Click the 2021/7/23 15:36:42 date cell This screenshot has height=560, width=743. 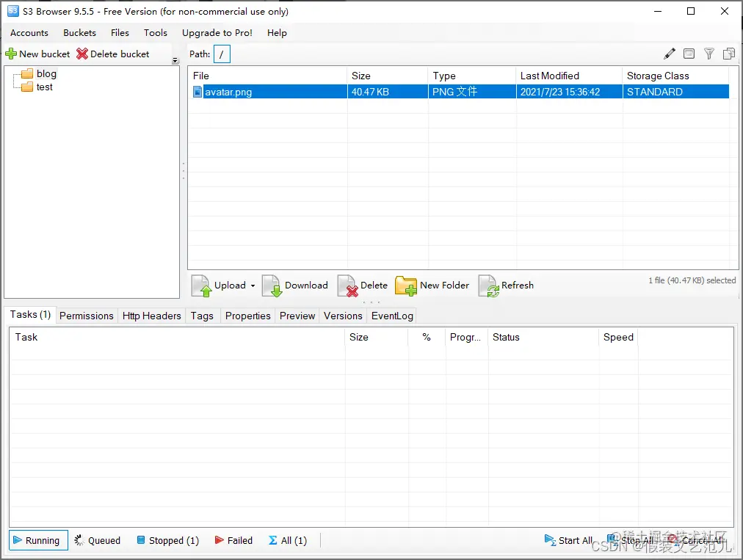coord(569,92)
